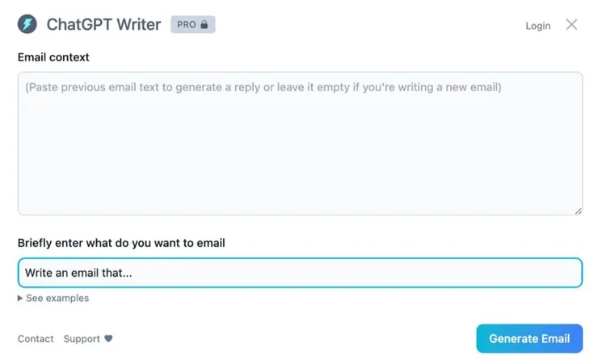Open the Contact link
The width and height of the screenshot is (598, 364).
pyautogui.click(x=36, y=339)
